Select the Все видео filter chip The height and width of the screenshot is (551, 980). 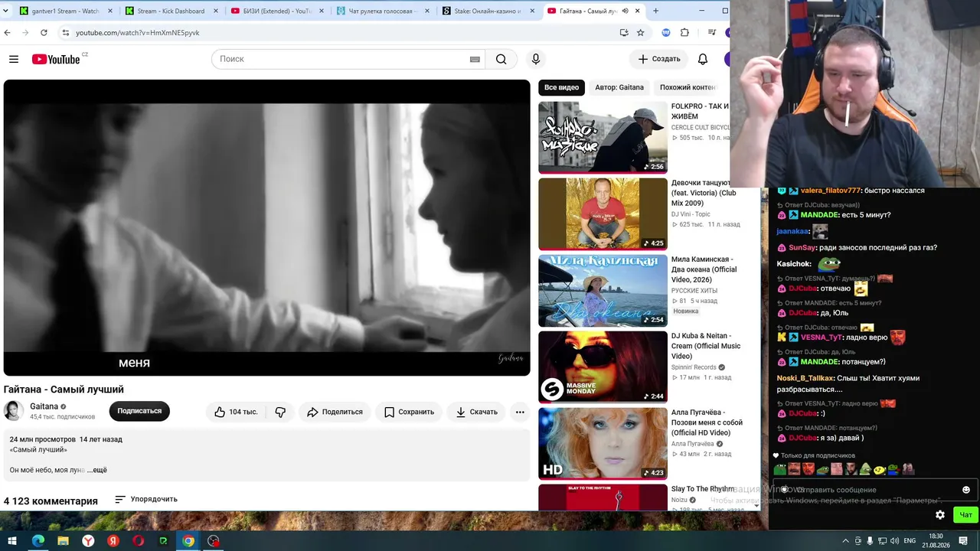tap(561, 87)
